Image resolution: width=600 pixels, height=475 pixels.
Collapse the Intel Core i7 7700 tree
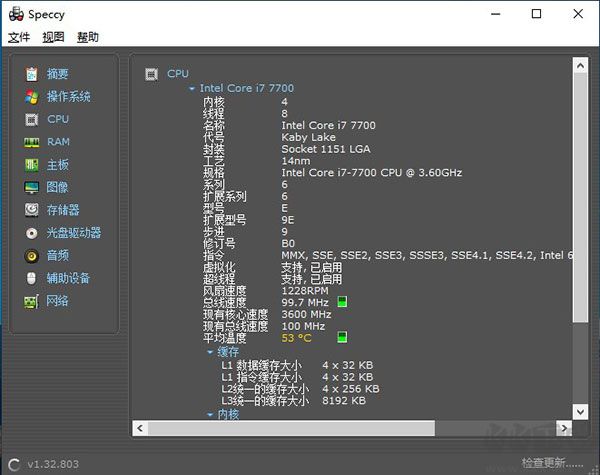click(192, 89)
